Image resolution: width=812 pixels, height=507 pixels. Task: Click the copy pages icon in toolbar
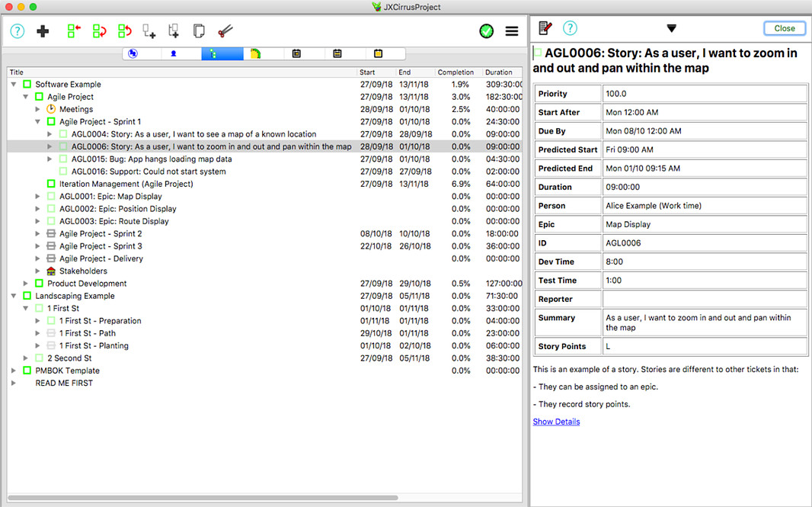click(199, 31)
